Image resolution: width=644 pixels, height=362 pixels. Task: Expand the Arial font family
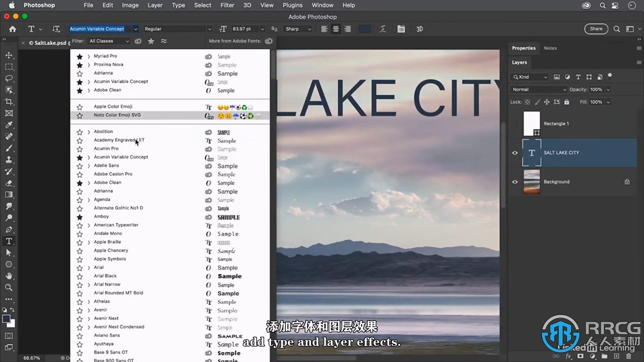pyautogui.click(x=89, y=267)
